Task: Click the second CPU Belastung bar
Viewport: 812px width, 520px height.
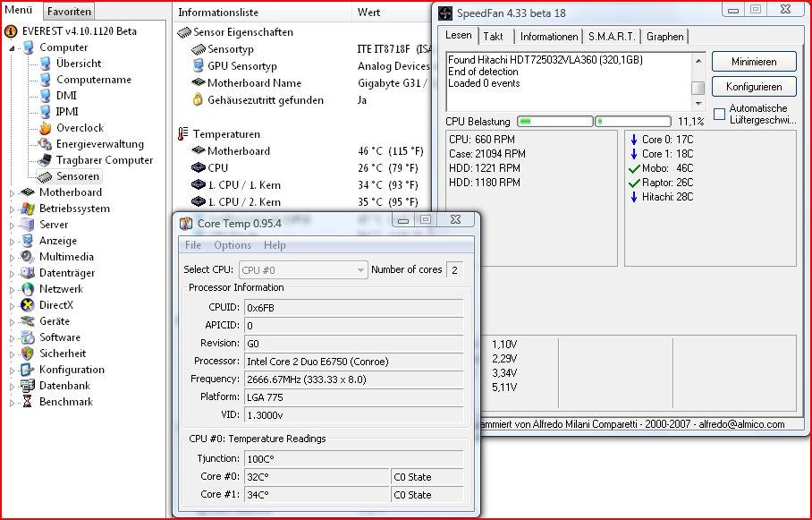Action: coord(633,122)
